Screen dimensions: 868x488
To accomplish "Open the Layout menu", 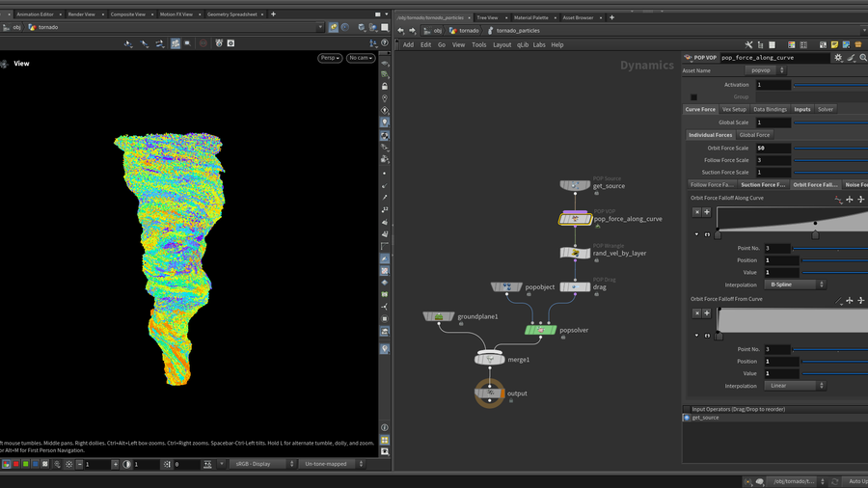I will coord(502,44).
